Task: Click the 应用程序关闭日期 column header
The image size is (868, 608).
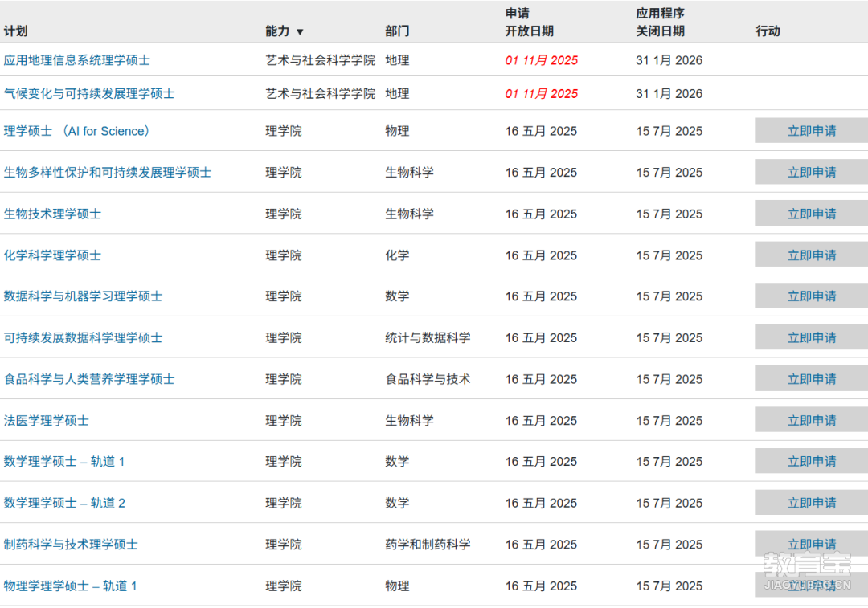Action: pos(661,22)
